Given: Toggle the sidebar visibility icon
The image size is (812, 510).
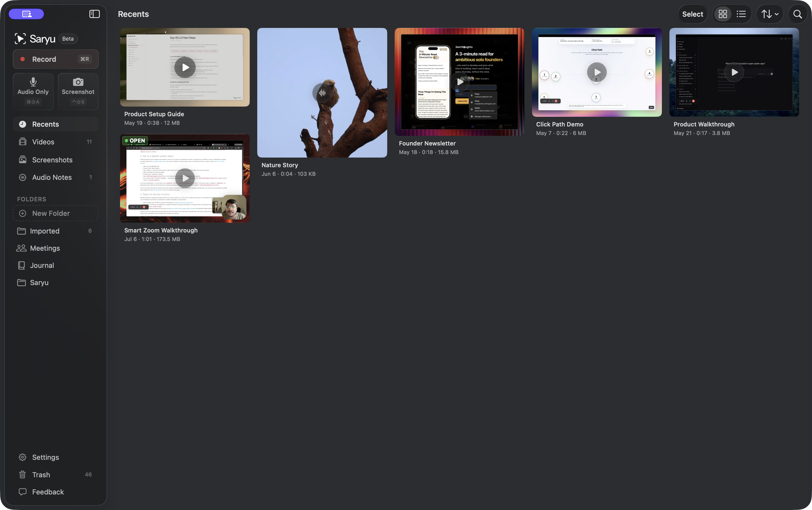Looking at the screenshot, I should point(95,14).
